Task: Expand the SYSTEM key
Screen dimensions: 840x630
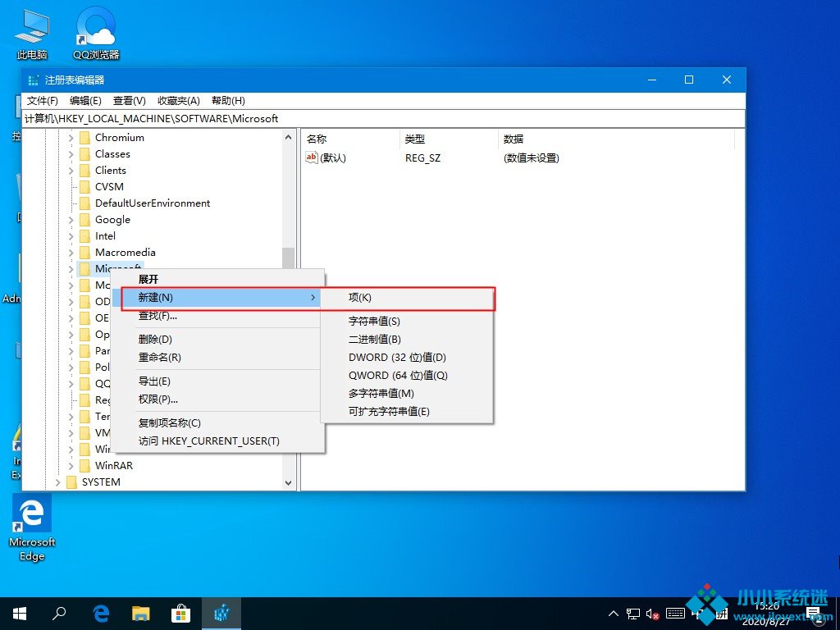Action: [x=58, y=482]
